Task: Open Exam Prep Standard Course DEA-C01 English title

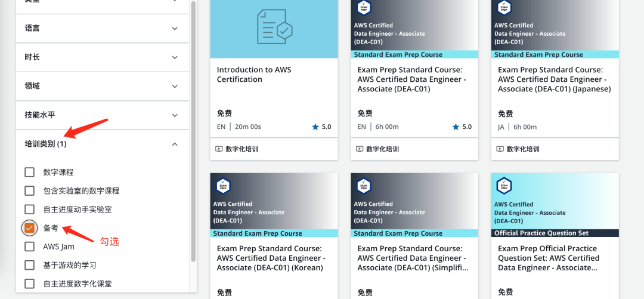Action: [x=411, y=79]
